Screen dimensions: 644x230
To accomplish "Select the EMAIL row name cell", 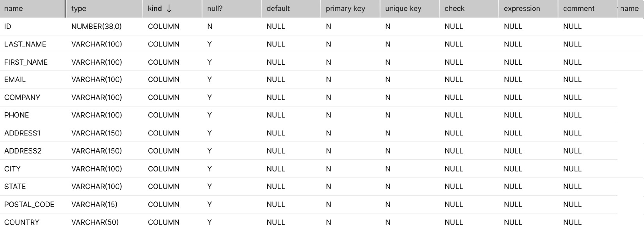I will pos(33,80).
